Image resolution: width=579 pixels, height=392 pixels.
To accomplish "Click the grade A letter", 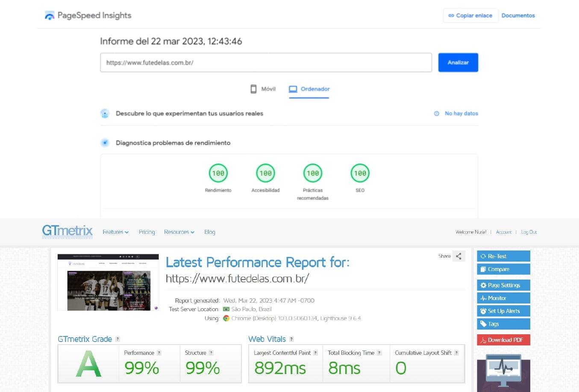I will (88, 364).
